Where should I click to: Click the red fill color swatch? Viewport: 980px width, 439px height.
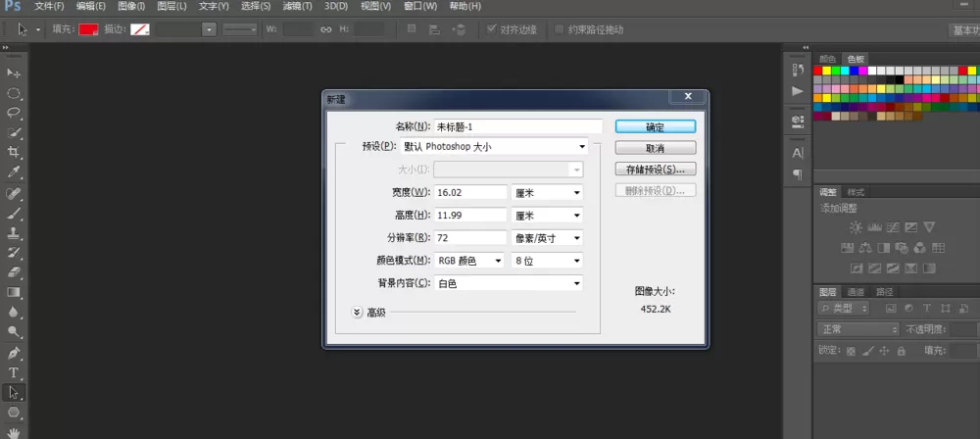(x=89, y=29)
